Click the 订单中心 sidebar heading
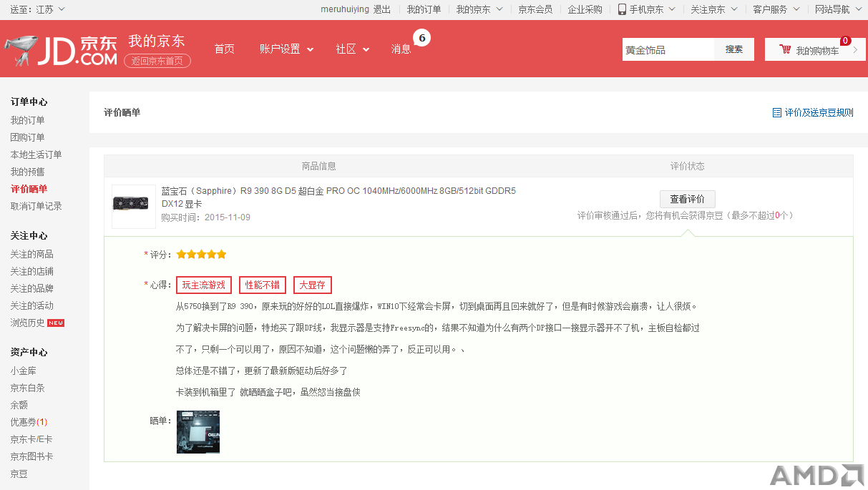Image resolution: width=868 pixels, height=490 pixels. pyautogui.click(x=29, y=102)
